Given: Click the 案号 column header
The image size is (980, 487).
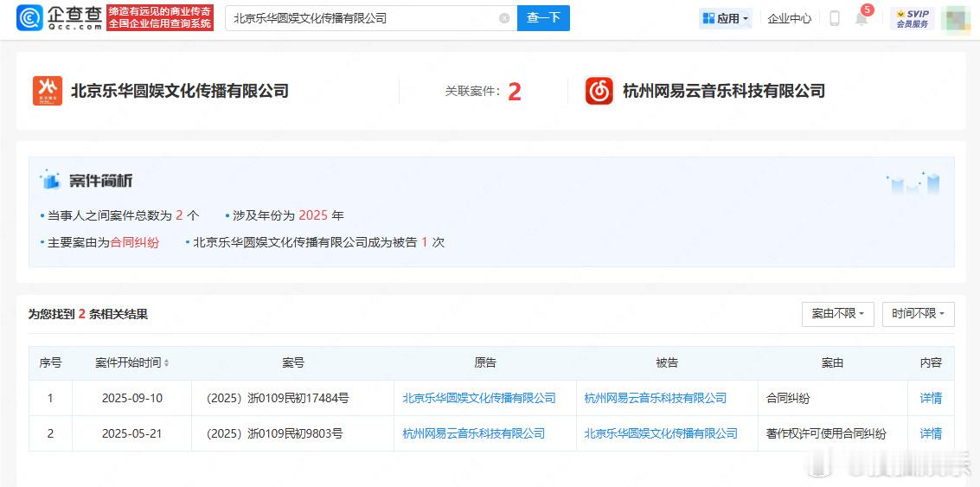Looking at the screenshot, I should coord(293,362).
